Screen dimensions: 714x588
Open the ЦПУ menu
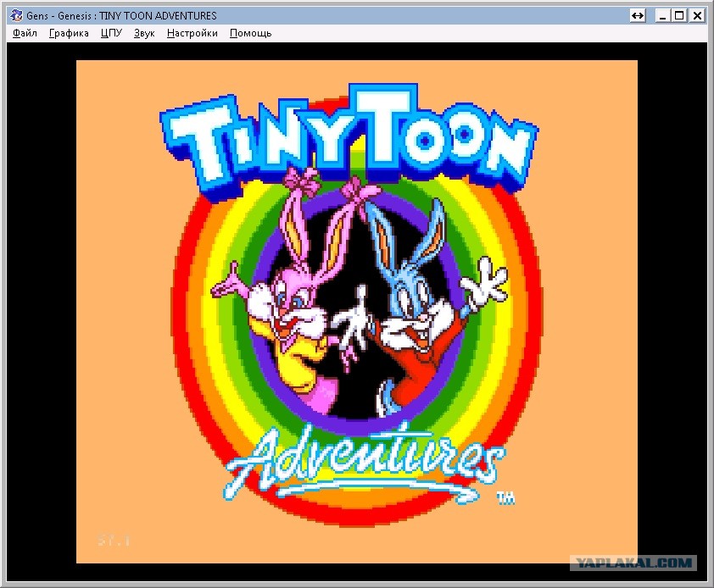(112, 33)
